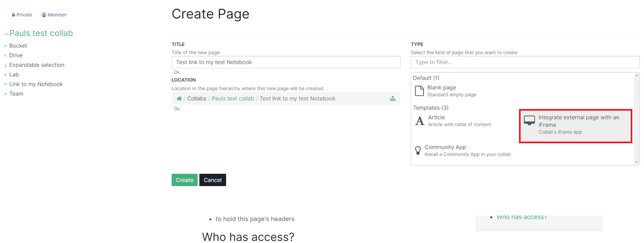Screen dimensions: 644x243
Task: Expand the Expandable selection item
Action: click(5, 65)
